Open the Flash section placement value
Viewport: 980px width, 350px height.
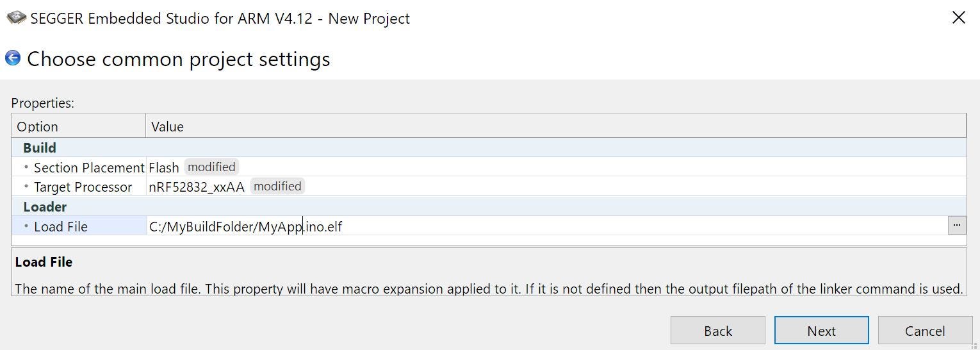164,167
